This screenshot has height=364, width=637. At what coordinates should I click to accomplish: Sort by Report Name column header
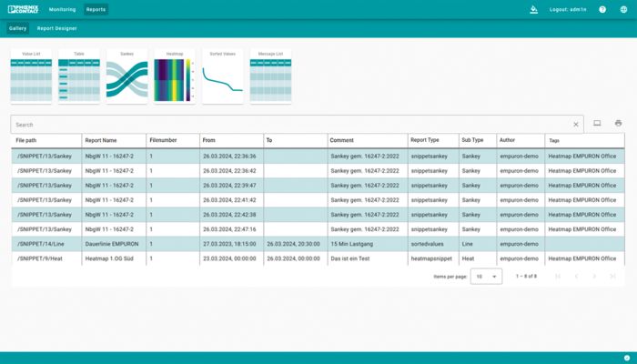pos(101,140)
